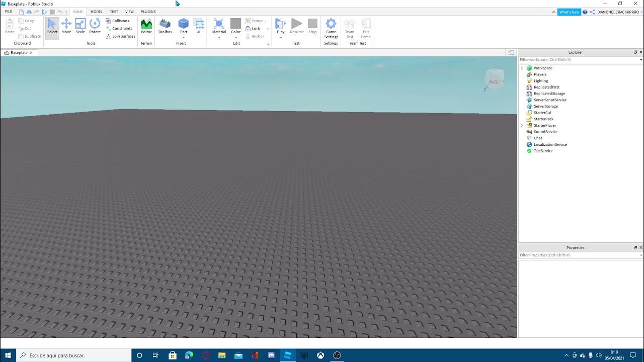Click the view selector cube in viewport
Viewport: 644px width, 362px height.
click(x=494, y=80)
